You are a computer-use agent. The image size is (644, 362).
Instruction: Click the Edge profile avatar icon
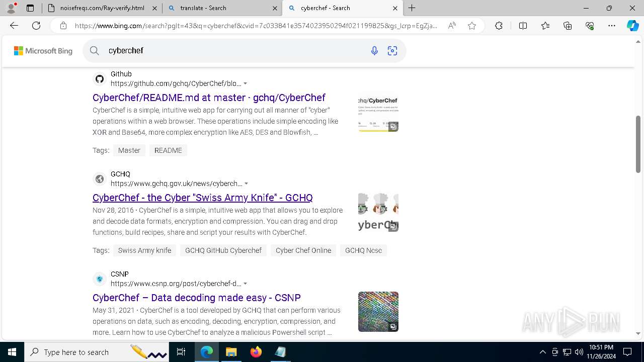tap(11, 8)
